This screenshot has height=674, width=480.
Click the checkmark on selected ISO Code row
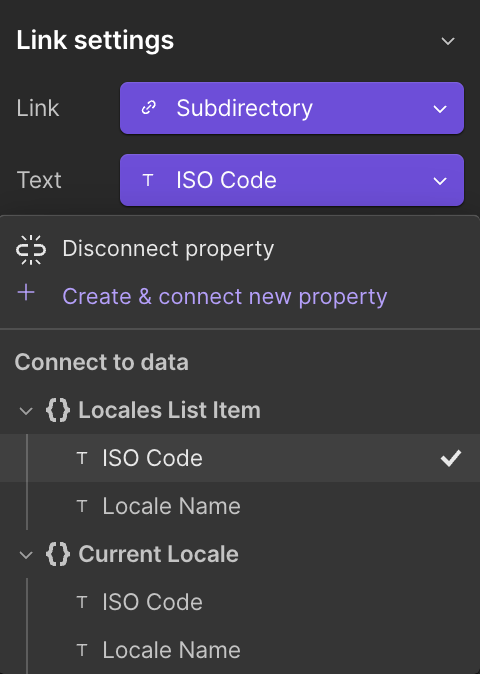(451, 458)
